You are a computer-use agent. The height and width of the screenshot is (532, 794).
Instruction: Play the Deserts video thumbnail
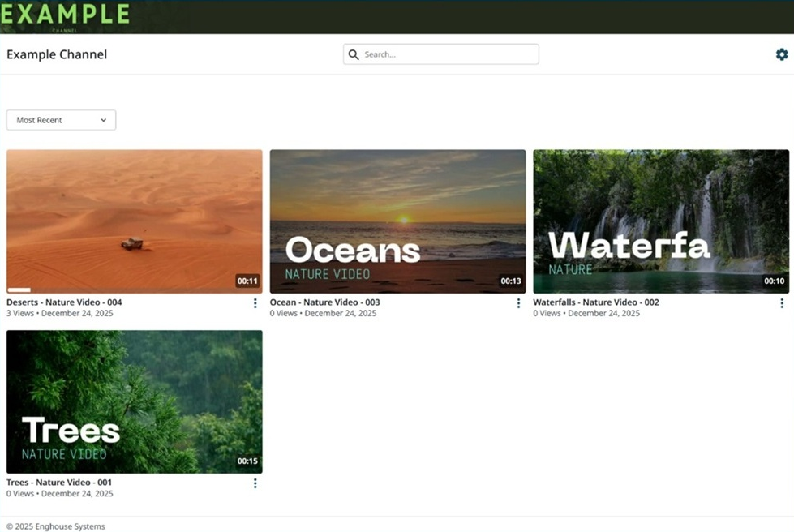[134, 221]
